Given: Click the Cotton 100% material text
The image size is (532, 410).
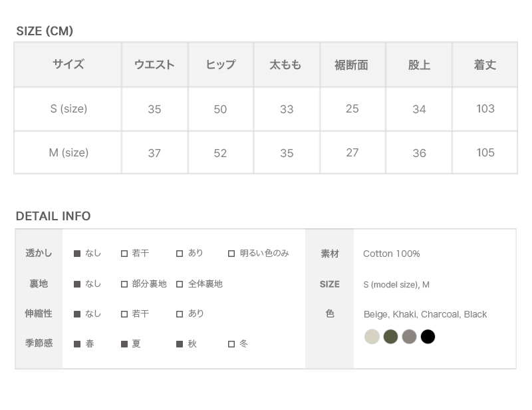Looking at the screenshot, I should (x=391, y=254).
